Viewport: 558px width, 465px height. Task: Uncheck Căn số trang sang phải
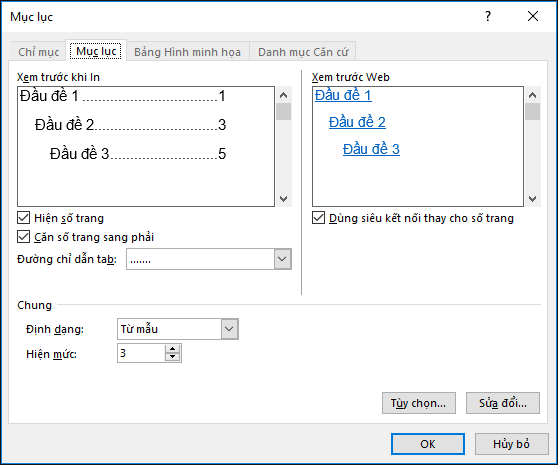pos(23,237)
